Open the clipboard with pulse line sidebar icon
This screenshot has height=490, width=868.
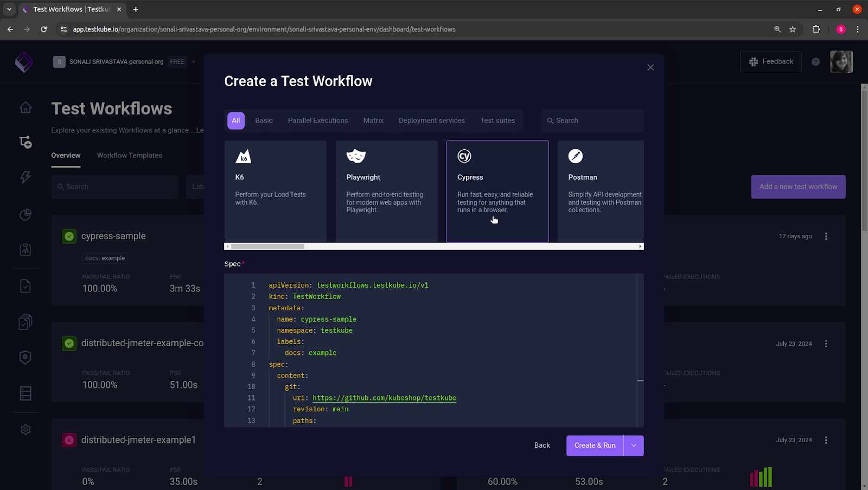click(25, 250)
